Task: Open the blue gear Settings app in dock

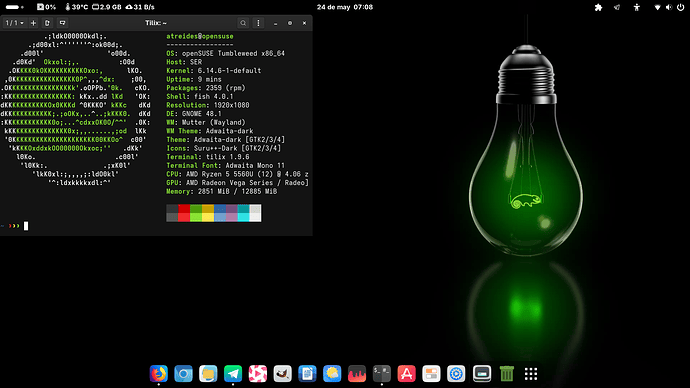Action: [x=456, y=374]
